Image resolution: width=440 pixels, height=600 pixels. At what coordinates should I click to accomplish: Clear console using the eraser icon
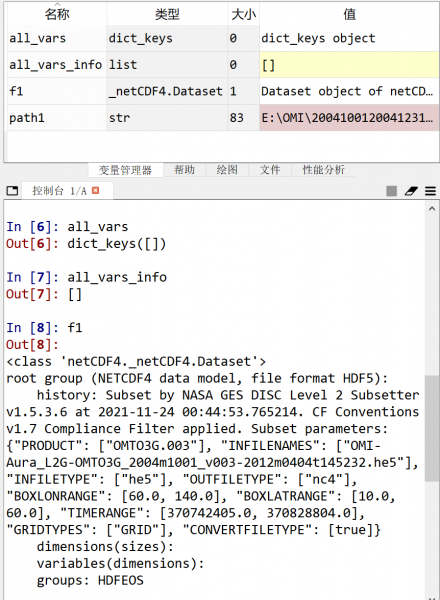[411, 191]
